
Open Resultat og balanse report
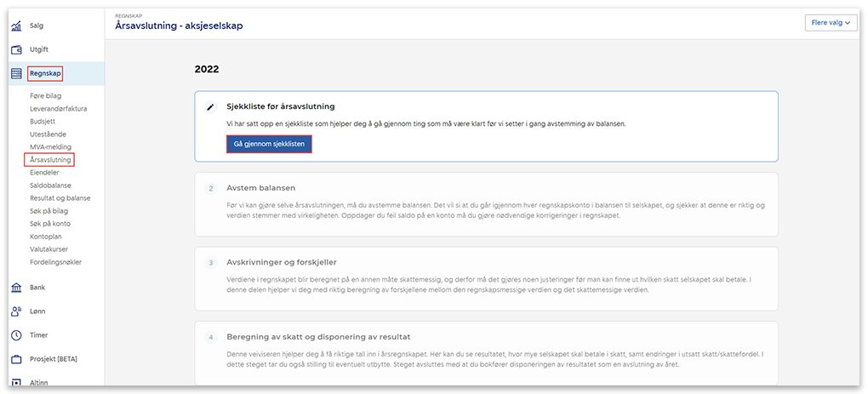coord(60,197)
